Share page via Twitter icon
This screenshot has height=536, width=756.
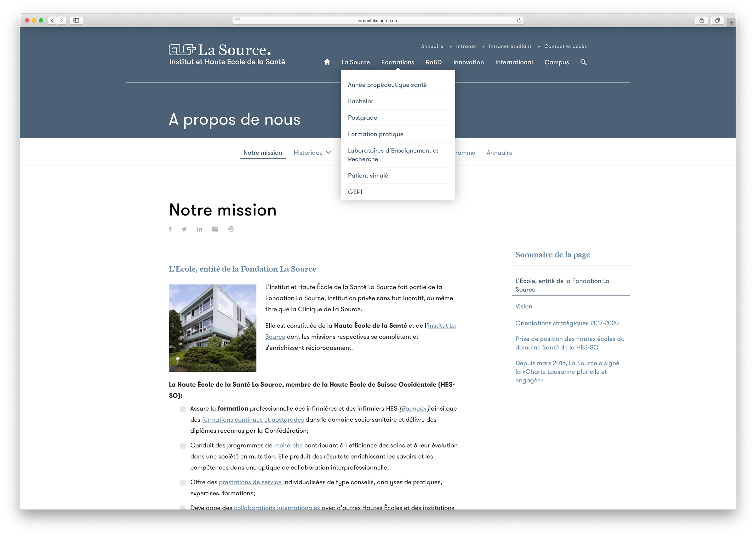184,229
